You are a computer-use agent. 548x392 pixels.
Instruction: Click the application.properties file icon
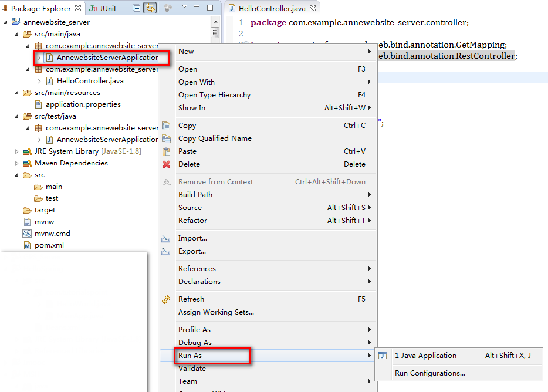tap(39, 104)
